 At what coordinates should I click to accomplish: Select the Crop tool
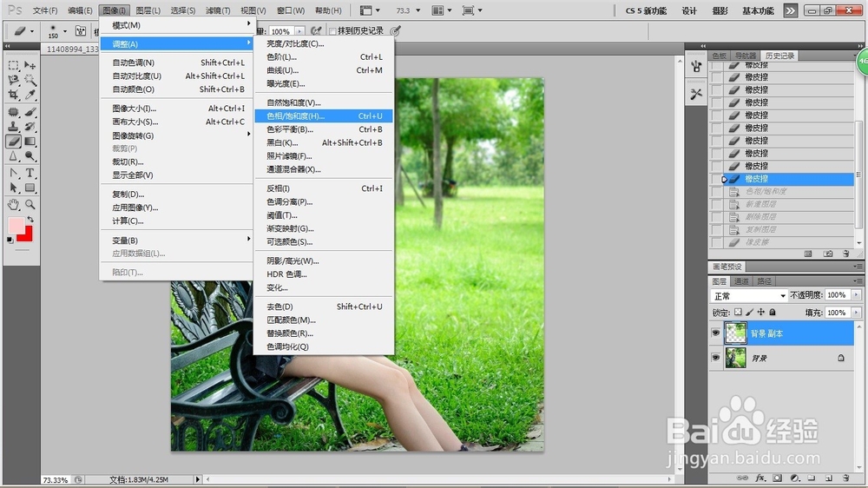tap(13, 95)
